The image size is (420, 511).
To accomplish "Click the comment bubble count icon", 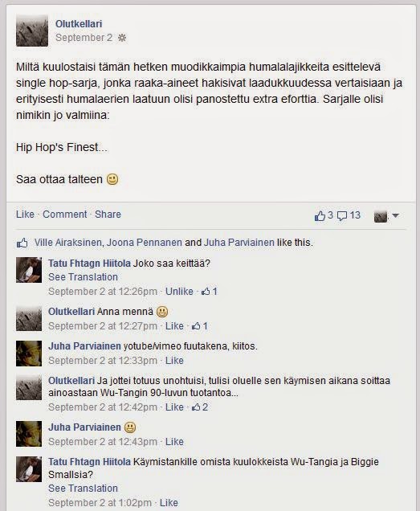I will click(x=341, y=216).
